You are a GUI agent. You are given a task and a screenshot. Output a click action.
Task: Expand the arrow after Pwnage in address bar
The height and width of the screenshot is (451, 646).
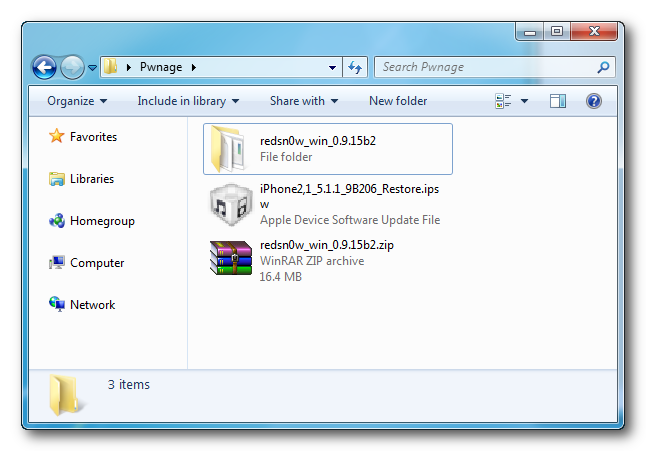pos(194,67)
